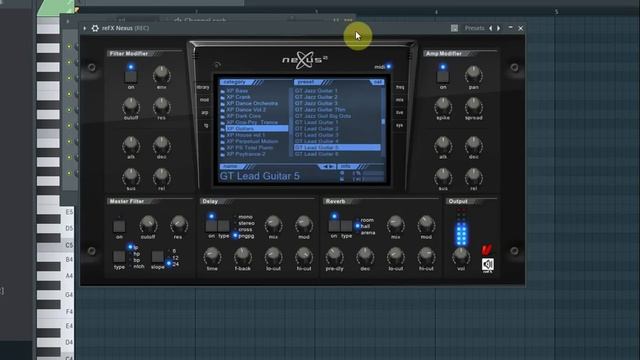Click the Delay f-back knob
Screen dimensions: 640x360
242,256
